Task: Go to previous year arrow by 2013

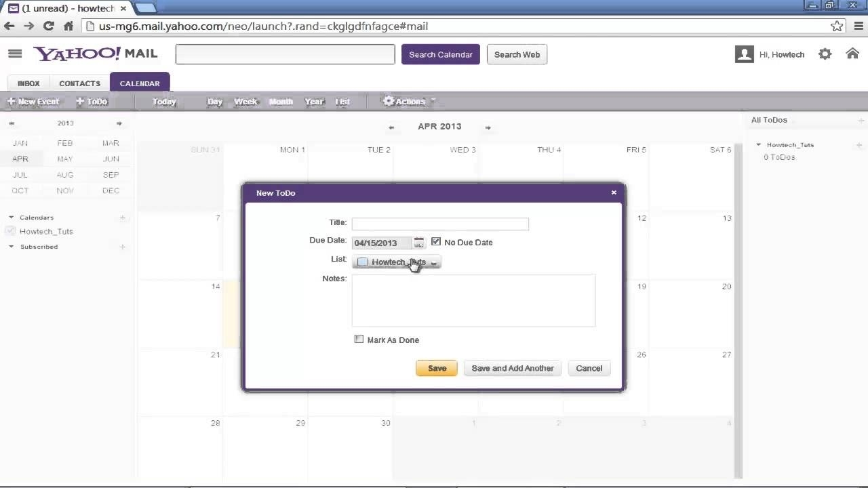Action: pyautogui.click(x=12, y=123)
